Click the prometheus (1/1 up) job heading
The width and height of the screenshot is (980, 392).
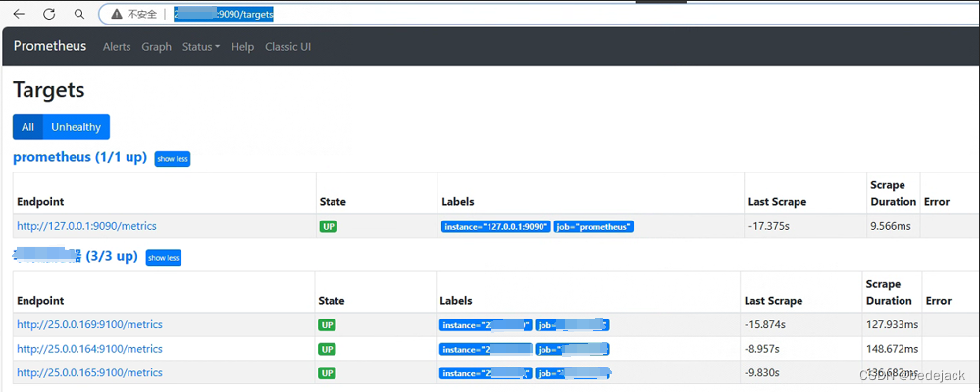coord(80,157)
